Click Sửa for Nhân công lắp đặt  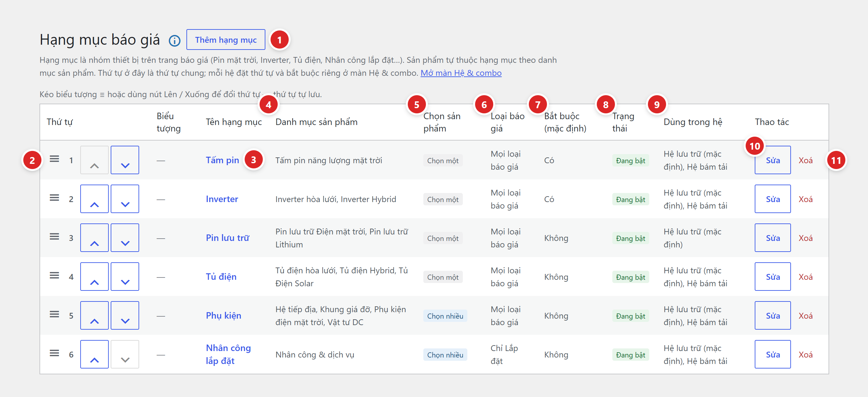772,354
